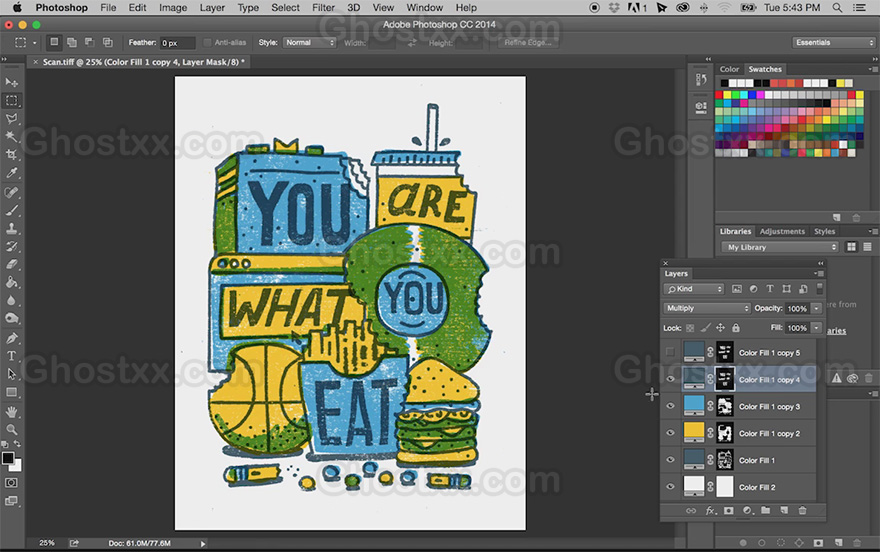Select the Zoom tool
Viewport: 880px width, 552px height.
pyautogui.click(x=11, y=430)
